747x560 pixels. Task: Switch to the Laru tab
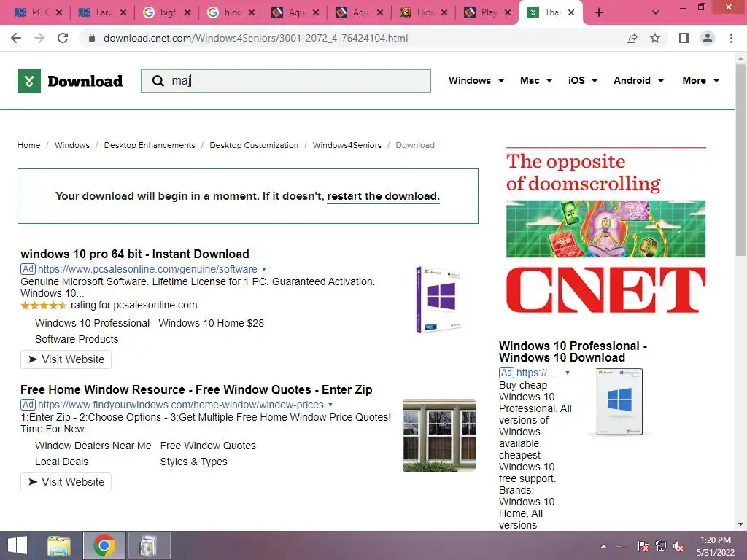pyautogui.click(x=103, y=12)
